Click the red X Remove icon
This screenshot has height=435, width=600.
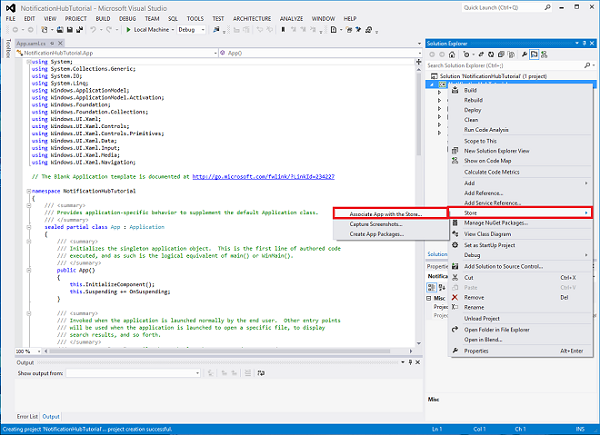pyautogui.click(x=455, y=297)
